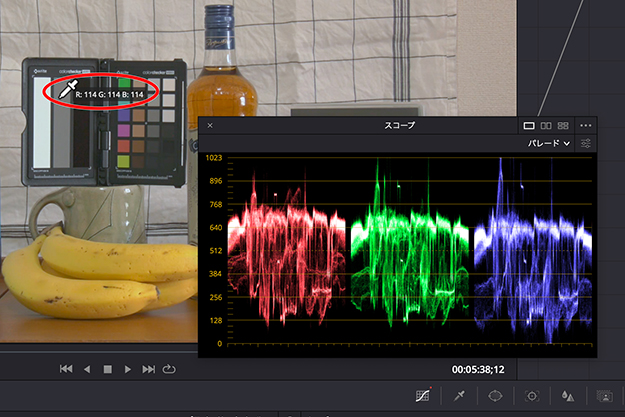Open the Curves palette
The image size is (625, 417).
[x=423, y=397]
